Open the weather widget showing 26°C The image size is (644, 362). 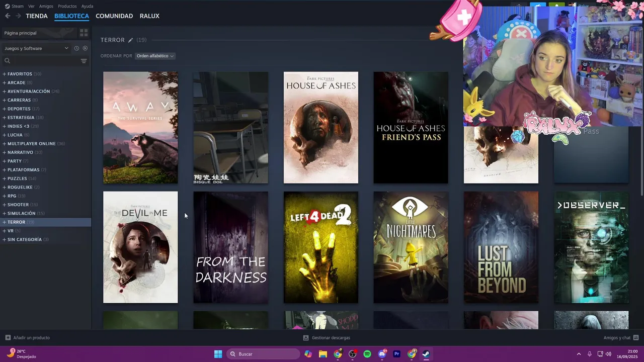(x=22, y=354)
